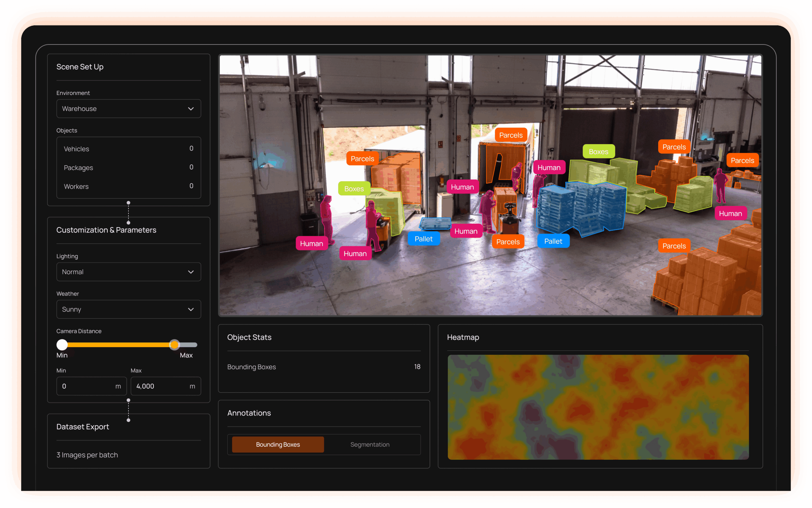The width and height of the screenshot is (812, 508).
Task: Switch annotations to Segmentation
Action: 370,445
